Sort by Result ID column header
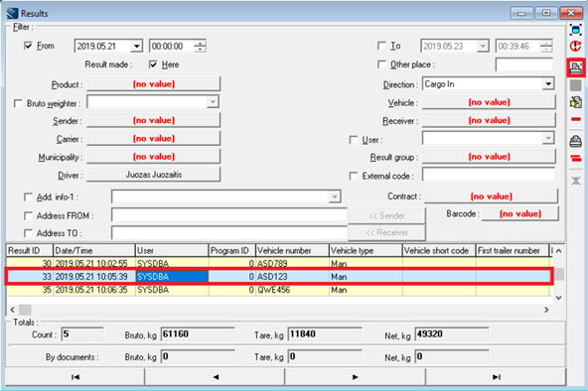This screenshot has height=391, width=588. 30,250
